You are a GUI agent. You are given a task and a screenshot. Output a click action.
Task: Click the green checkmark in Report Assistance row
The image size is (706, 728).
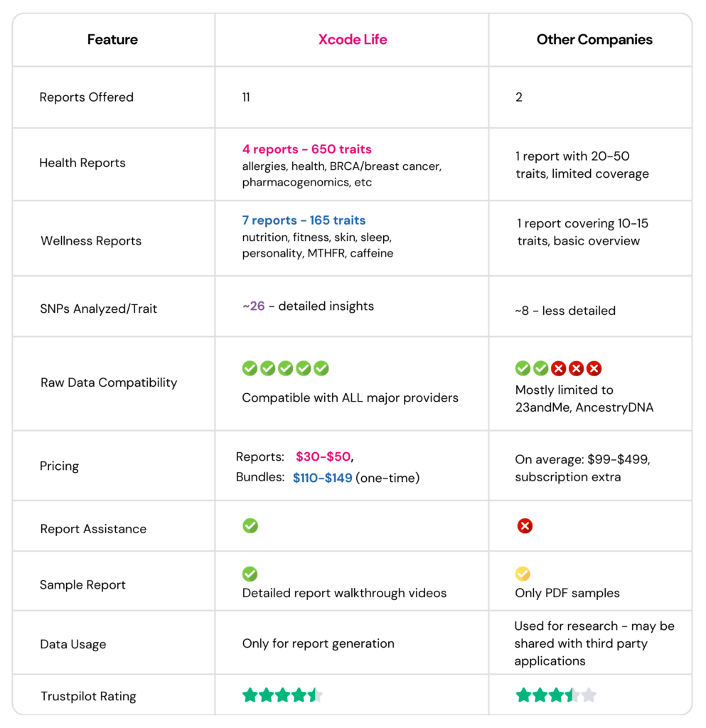[250, 526]
